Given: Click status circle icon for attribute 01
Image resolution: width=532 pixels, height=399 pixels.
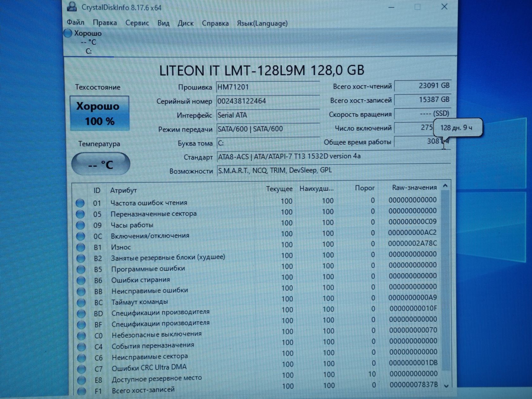Looking at the screenshot, I should pyautogui.click(x=80, y=203).
